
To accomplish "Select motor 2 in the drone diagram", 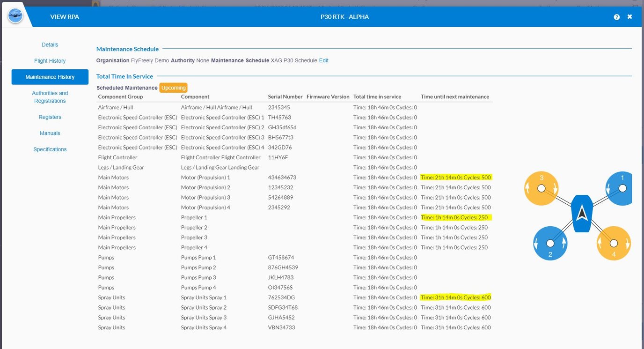I will [x=550, y=243].
